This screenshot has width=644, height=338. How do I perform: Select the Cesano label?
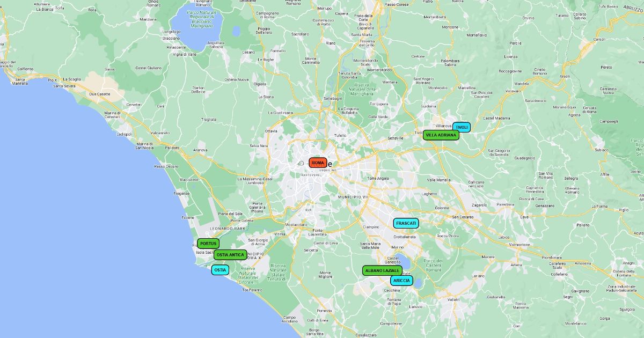tap(248, 52)
